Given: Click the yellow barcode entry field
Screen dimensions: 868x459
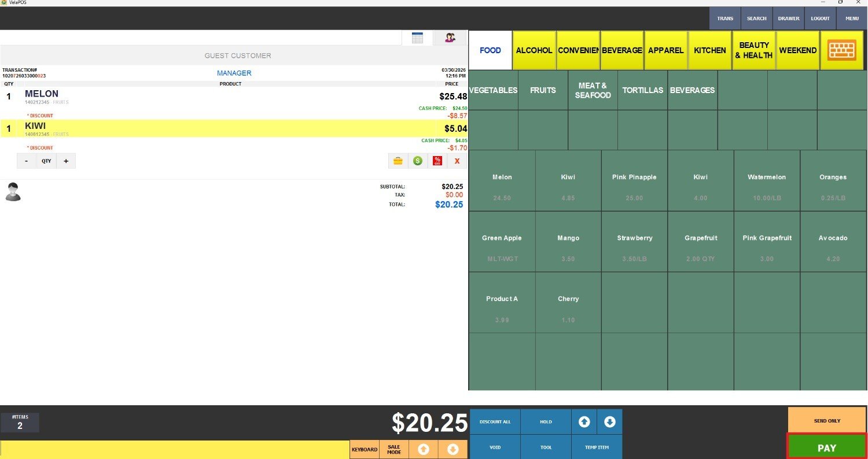Looking at the screenshot, I should [x=174, y=449].
